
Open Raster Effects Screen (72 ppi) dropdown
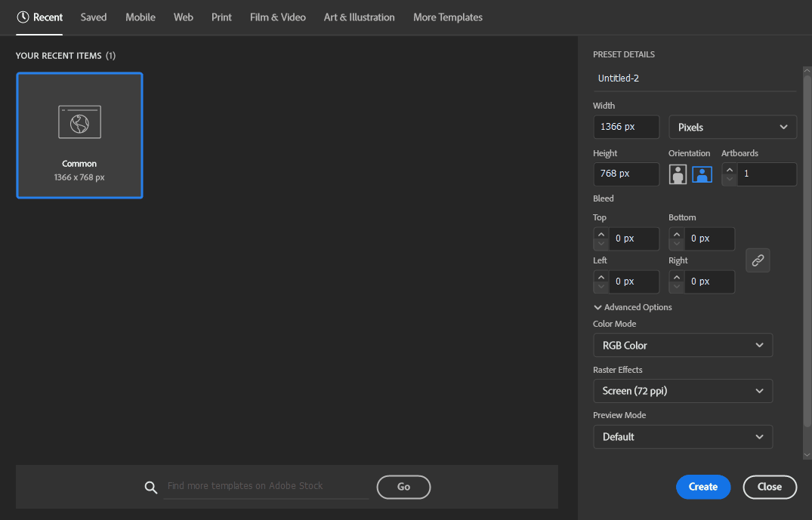click(x=682, y=391)
